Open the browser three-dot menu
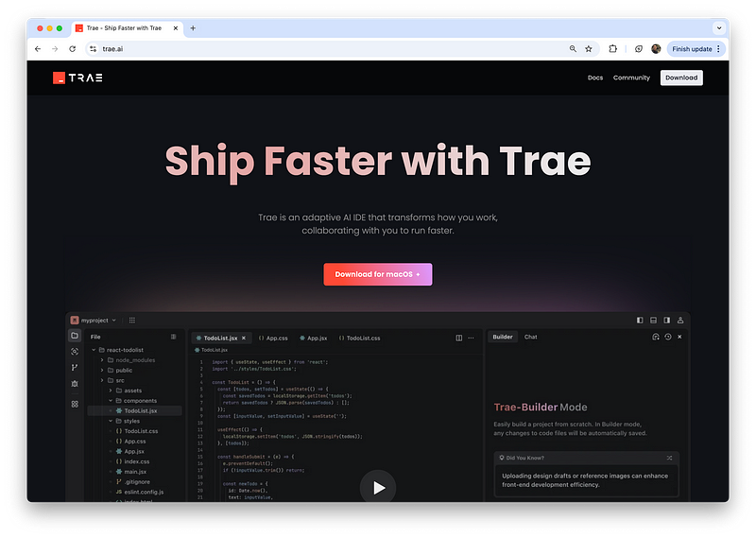 718,49
